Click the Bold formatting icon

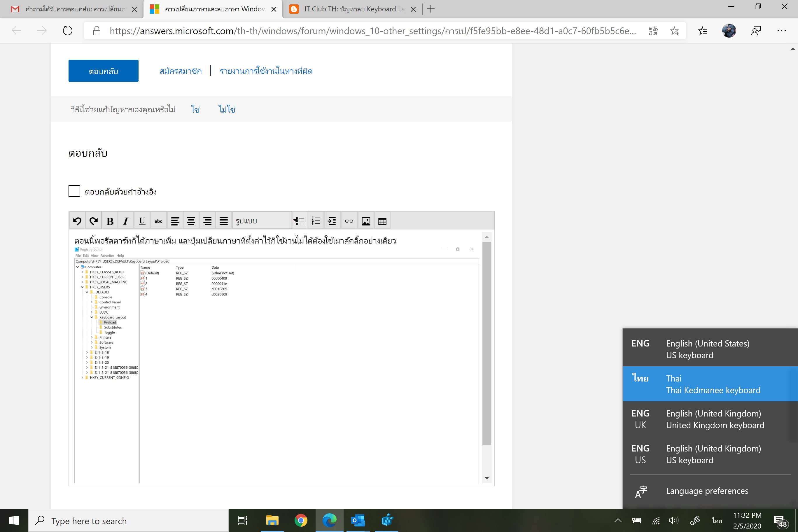(x=110, y=221)
